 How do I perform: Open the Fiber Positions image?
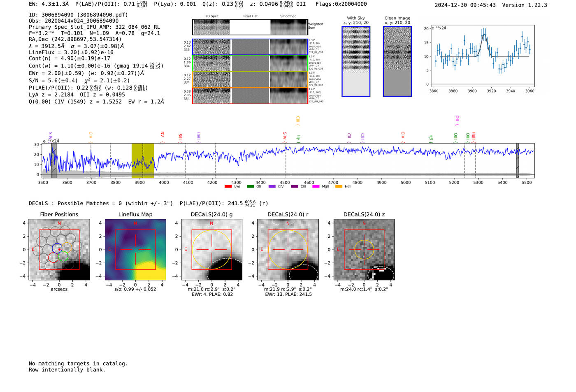pos(59,250)
